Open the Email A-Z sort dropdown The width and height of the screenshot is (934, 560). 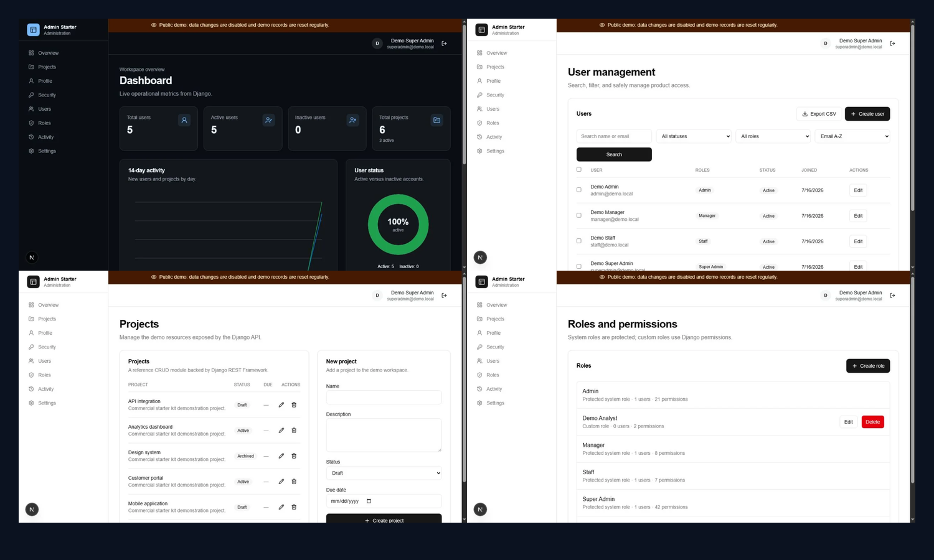[x=852, y=136]
